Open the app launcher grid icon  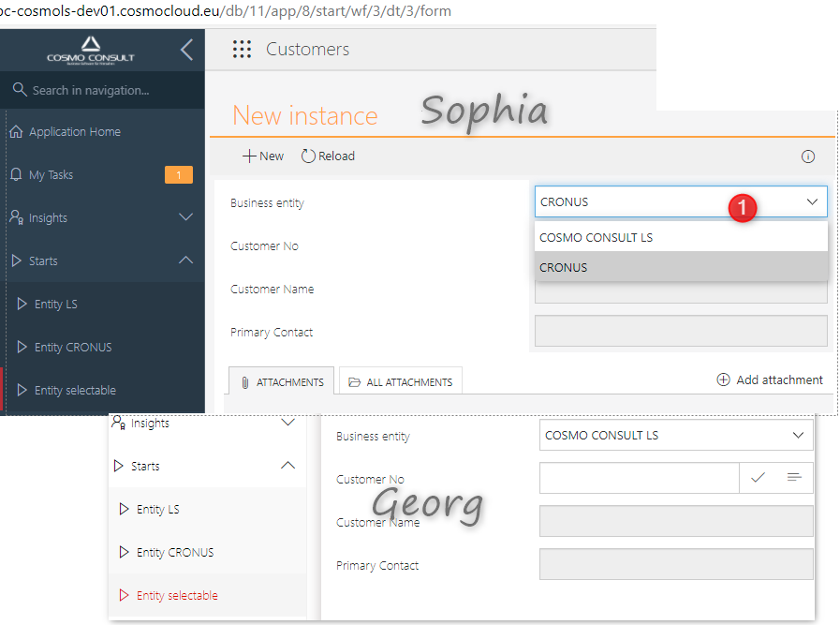coord(242,50)
